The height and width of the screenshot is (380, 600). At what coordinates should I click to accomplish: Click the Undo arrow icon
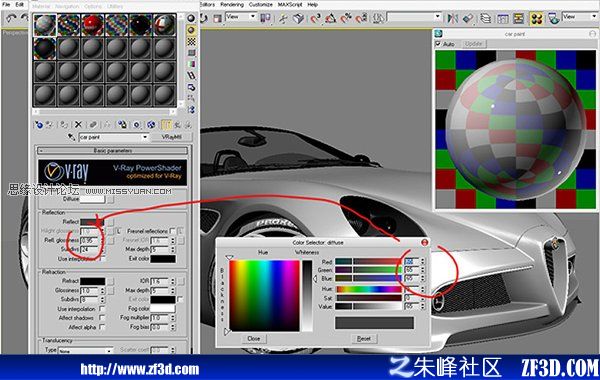click(11, 18)
